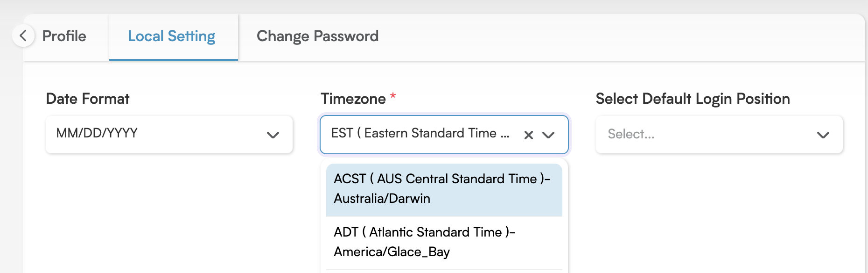Select the Local Setting tab
Screen dimensions: 868x273
pyautogui.click(x=172, y=36)
